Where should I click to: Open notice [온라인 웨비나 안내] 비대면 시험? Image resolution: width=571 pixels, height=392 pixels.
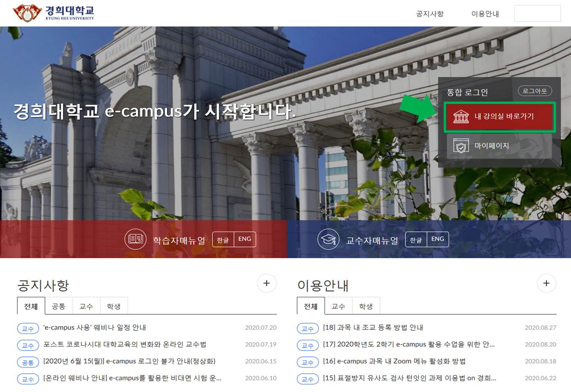[x=132, y=378]
